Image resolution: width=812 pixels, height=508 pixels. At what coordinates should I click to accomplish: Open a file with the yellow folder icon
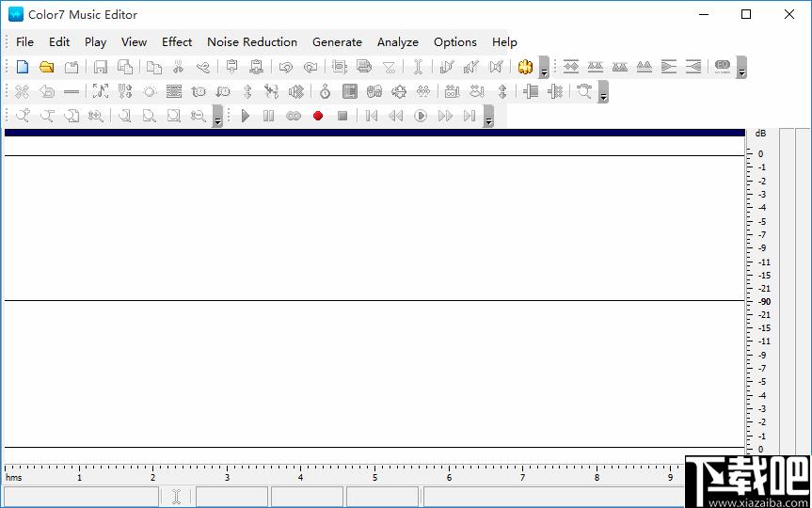[47, 67]
